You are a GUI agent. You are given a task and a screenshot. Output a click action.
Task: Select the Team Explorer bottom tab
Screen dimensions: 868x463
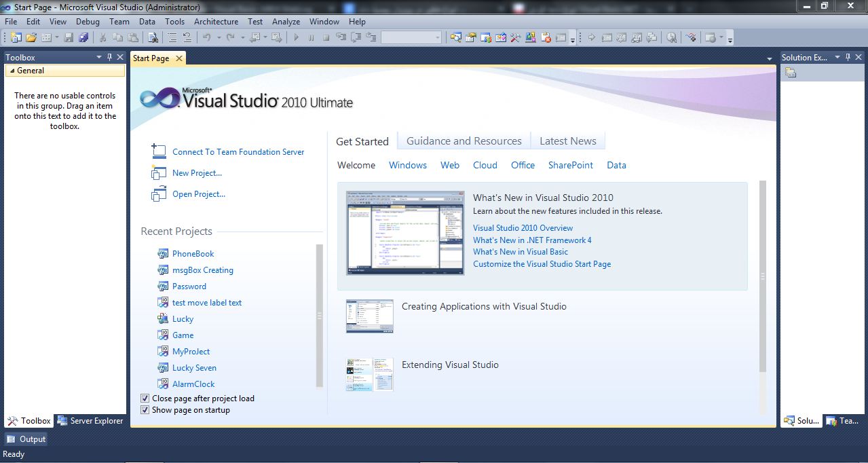coord(843,421)
